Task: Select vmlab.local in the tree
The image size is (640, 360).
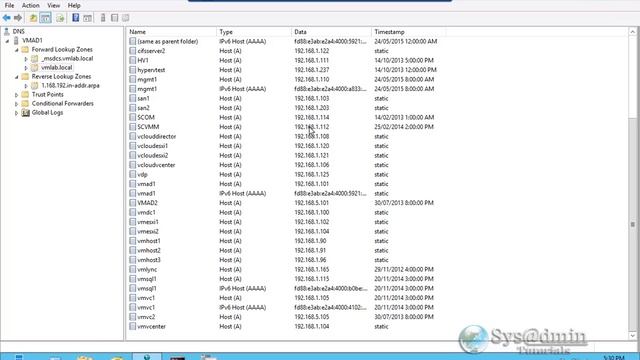Action: [x=57, y=67]
